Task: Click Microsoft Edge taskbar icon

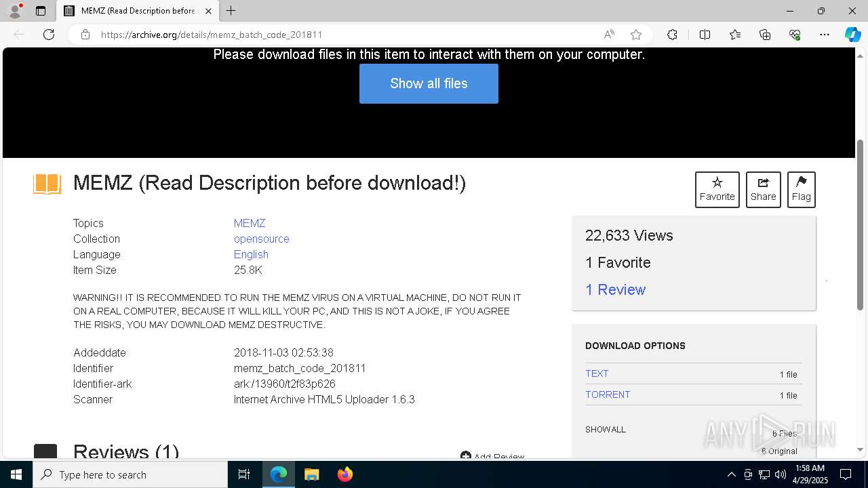Action: pos(279,474)
